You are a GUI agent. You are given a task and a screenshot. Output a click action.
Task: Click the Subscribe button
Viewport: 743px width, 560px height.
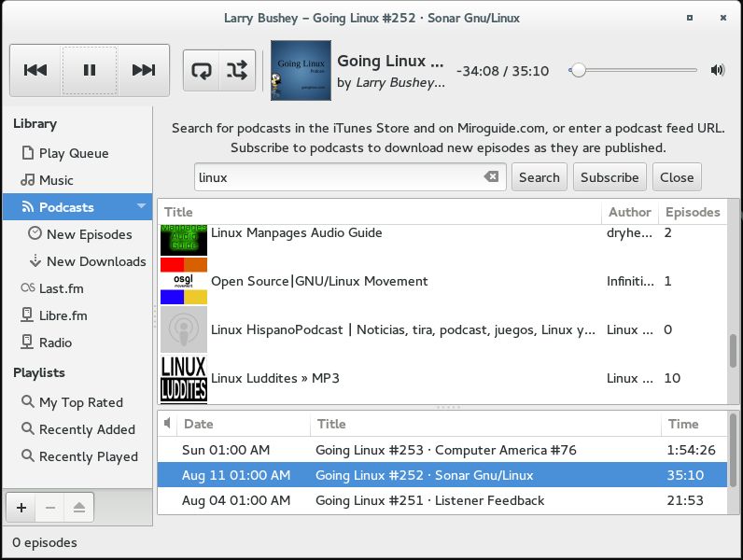point(610,177)
